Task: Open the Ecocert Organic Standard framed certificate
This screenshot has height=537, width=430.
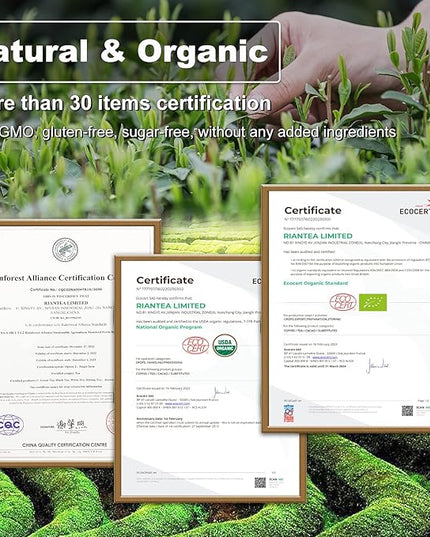Action: (346, 308)
